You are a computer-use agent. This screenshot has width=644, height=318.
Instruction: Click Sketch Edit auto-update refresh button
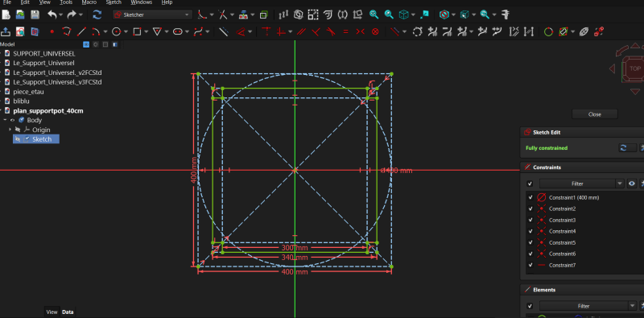coord(627,148)
